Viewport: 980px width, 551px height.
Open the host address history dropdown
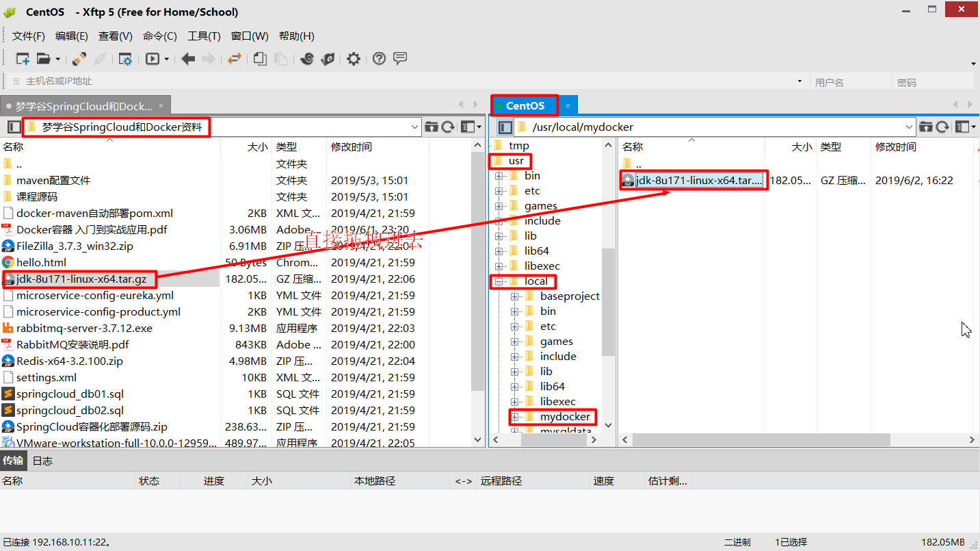point(799,81)
